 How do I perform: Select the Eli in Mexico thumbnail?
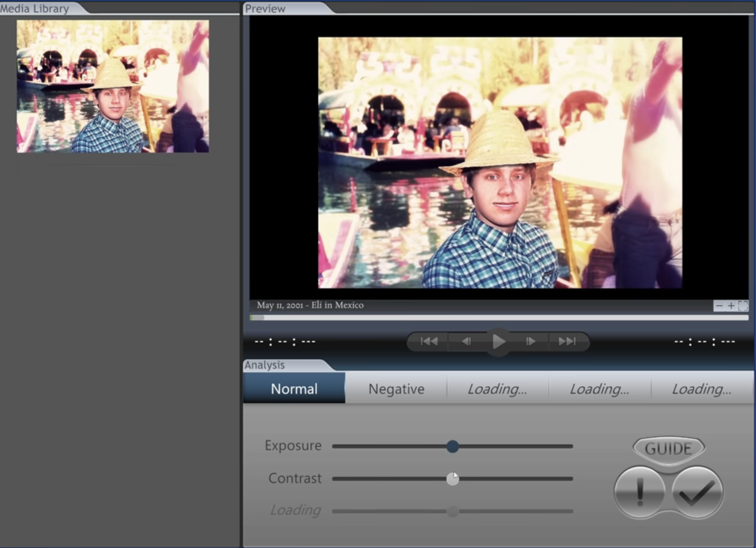click(113, 86)
